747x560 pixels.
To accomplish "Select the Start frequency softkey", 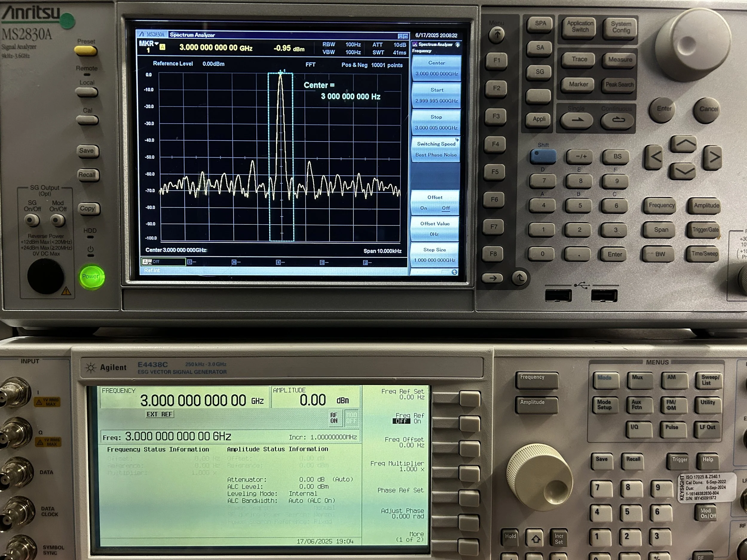I will [436, 95].
